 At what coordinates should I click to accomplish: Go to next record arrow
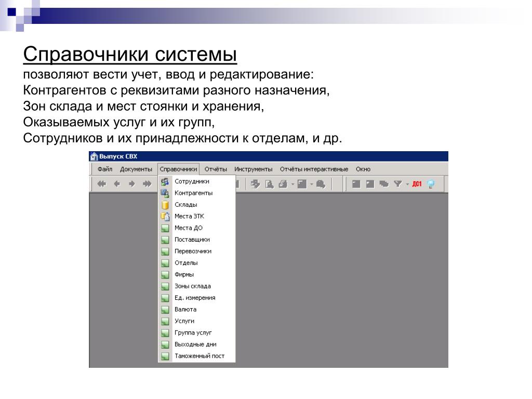coord(132,184)
